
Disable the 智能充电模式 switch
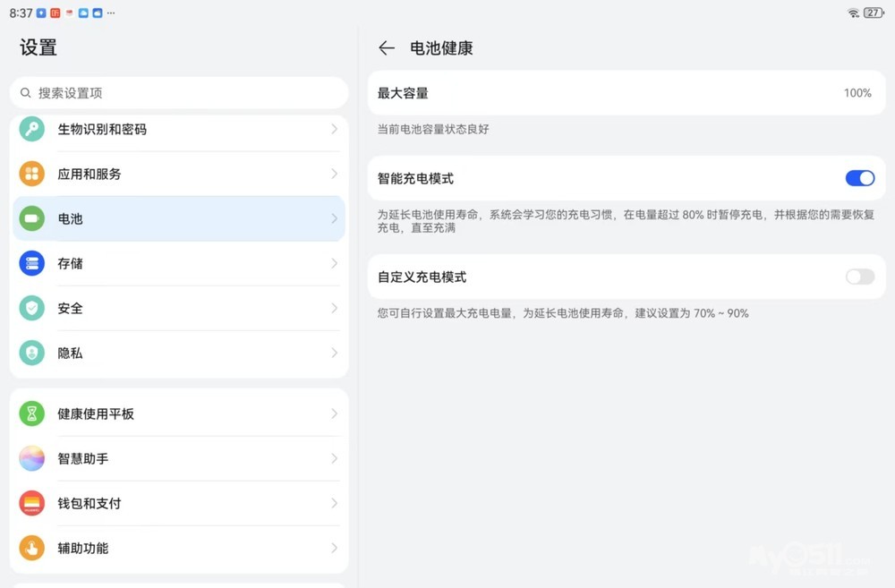tap(859, 178)
